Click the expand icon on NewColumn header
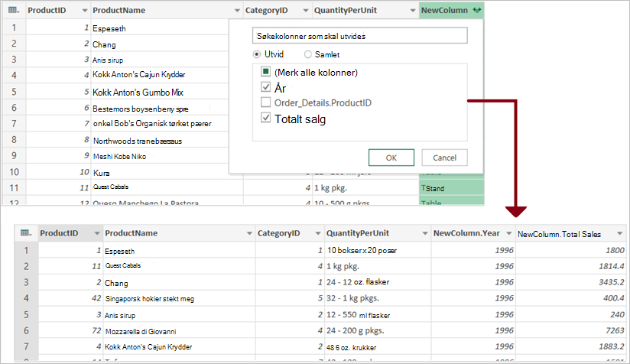This screenshot has height=364, width=630. coord(476,10)
